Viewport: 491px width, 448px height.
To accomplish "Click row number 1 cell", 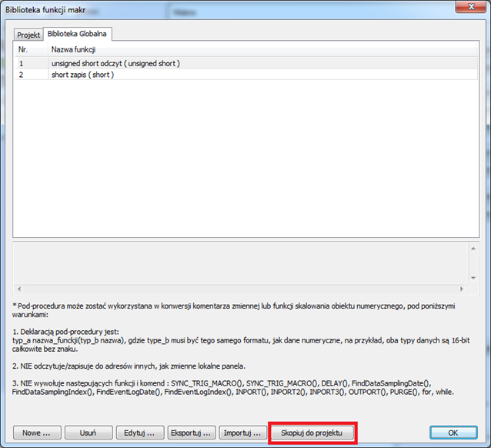I will point(32,63).
